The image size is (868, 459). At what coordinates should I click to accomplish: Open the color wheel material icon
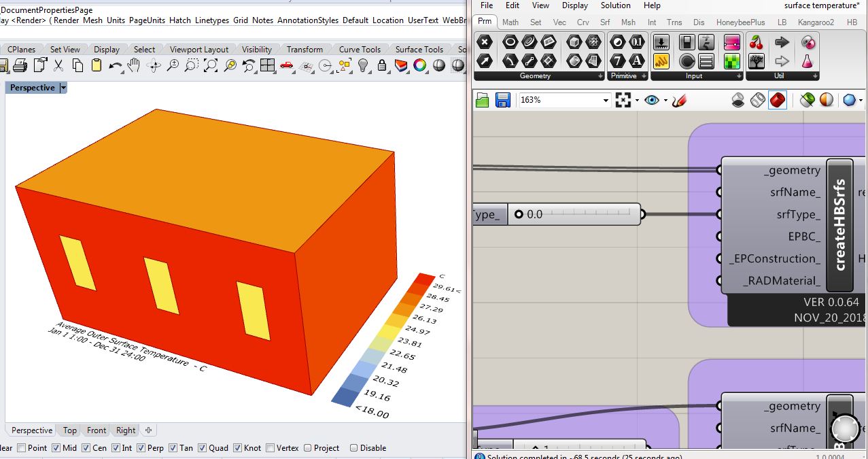tap(420, 66)
